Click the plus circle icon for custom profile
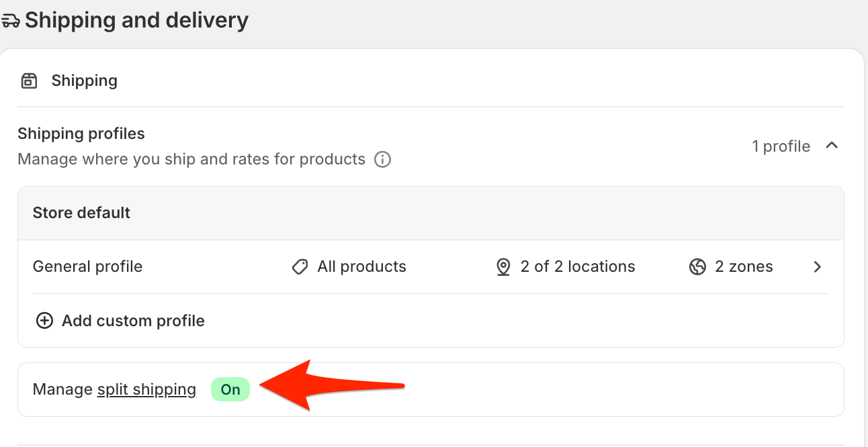The width and height of the screenshot is (868, 447). [44, 321]
